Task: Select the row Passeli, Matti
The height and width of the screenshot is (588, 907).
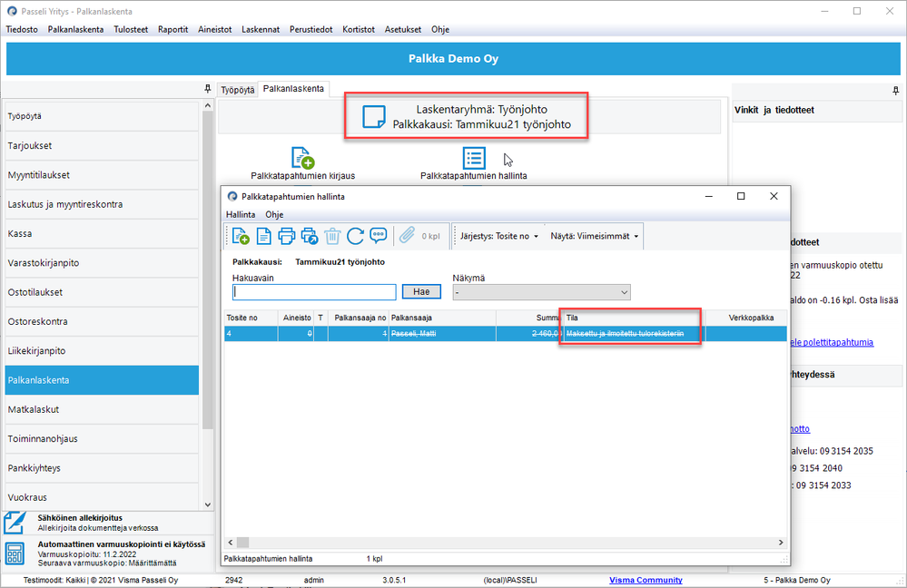Action: pyautogui.click(x=506, y=334)
